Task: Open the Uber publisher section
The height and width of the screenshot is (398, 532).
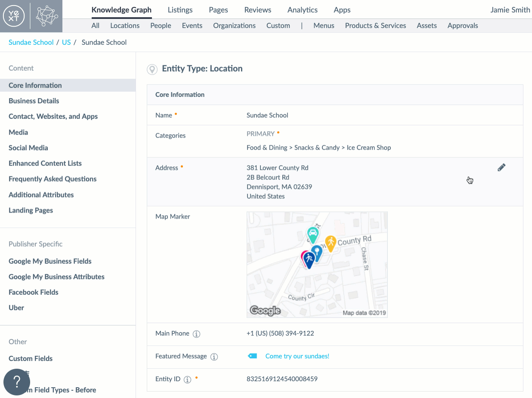Action: [16, 308]
